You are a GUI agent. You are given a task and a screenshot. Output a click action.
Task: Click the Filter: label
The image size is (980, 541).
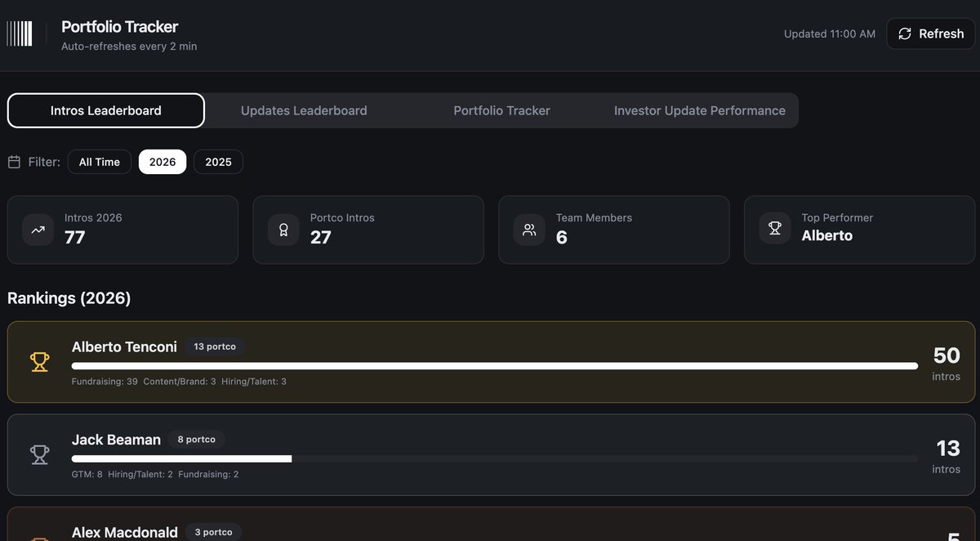pyautogui.click(x=44, y=162)
